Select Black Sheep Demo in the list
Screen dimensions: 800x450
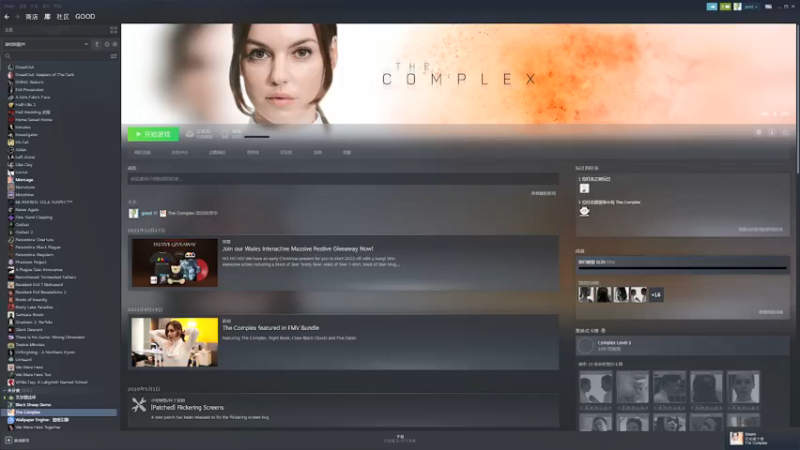pyautogui.click(x=33, y=405)
